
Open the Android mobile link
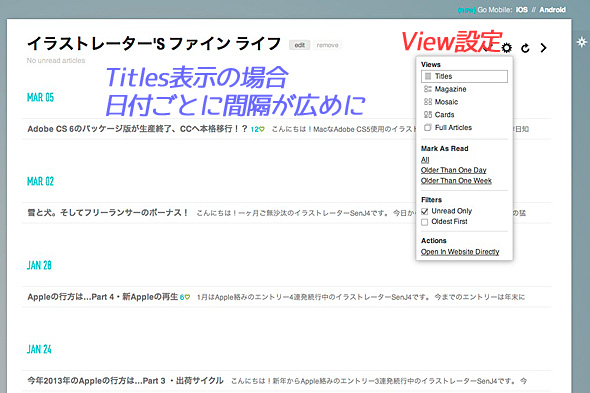pos(552,10)
